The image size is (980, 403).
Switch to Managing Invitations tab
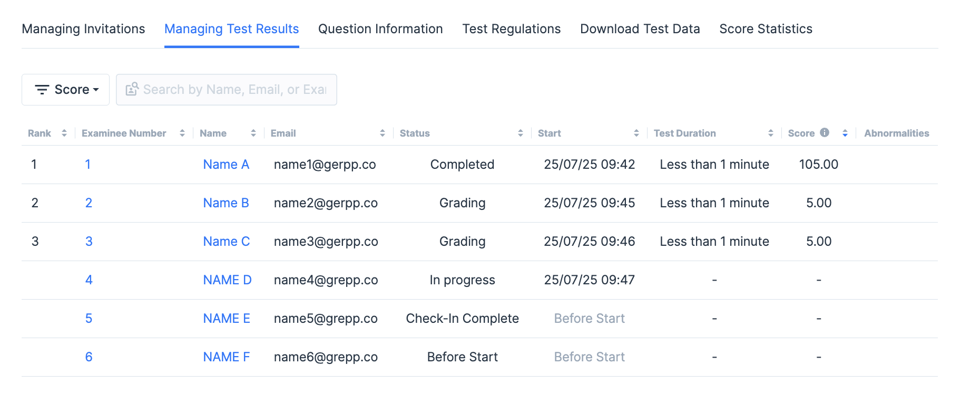pos(83,29)
